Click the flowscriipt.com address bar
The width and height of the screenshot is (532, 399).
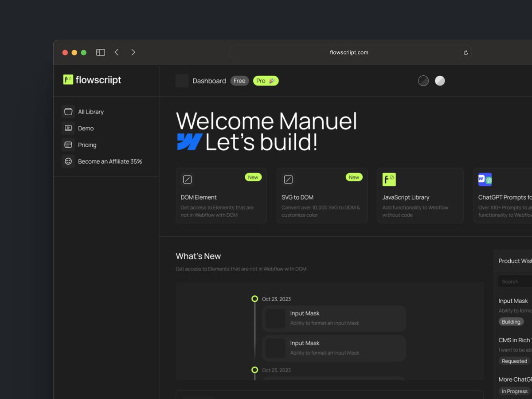tap(351, 53)
